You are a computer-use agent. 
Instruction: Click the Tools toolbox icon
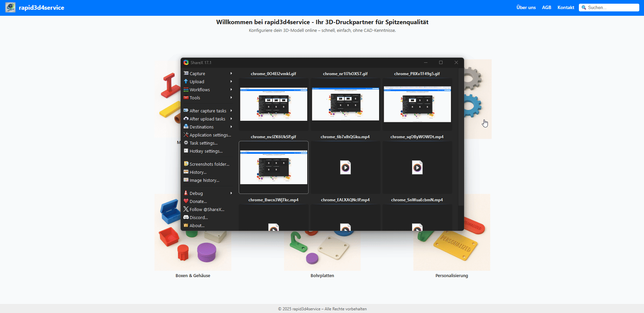pyautogui.click(x=186, y=97)
